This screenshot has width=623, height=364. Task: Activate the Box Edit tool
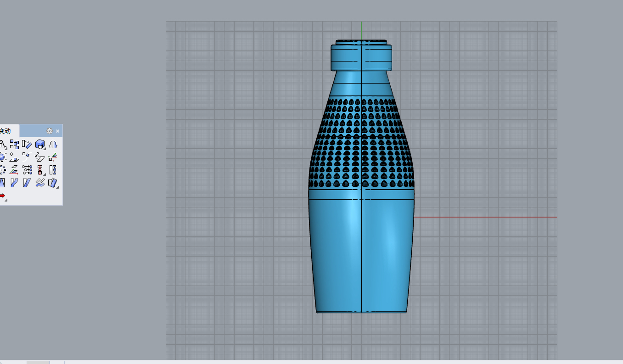[39, 144]
